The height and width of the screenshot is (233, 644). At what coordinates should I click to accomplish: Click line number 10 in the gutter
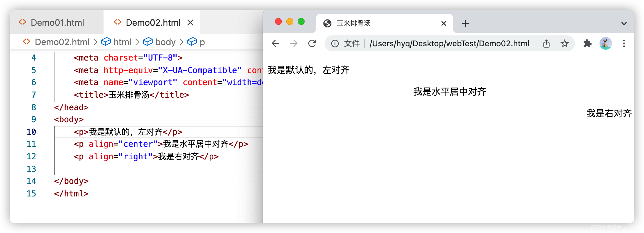coord(31,132)
